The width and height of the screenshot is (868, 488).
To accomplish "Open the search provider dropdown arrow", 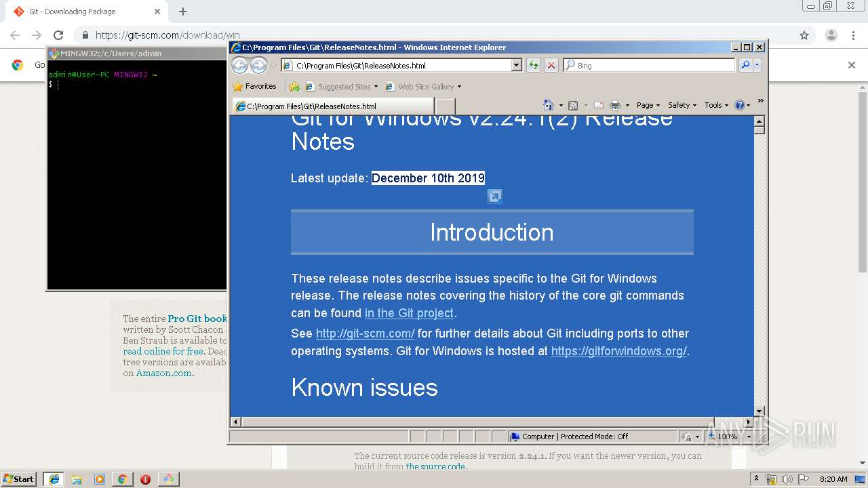I will pos(757,66).
